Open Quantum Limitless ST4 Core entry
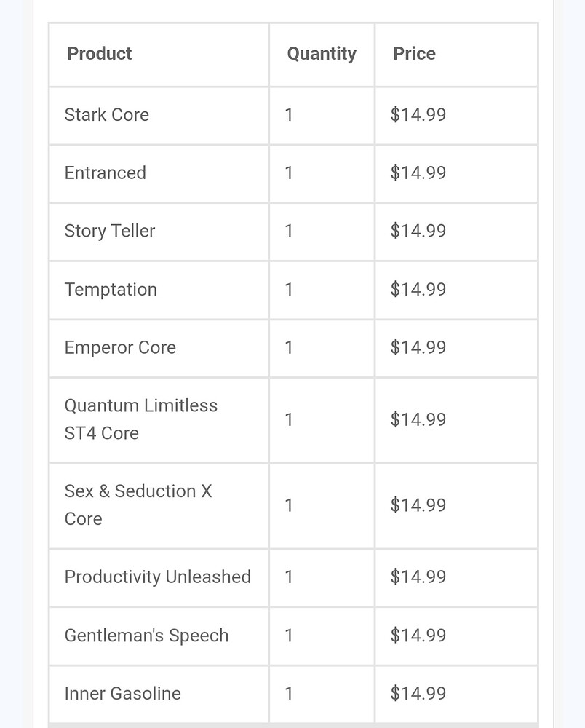The image size is (585, 728). click(141, 419)
